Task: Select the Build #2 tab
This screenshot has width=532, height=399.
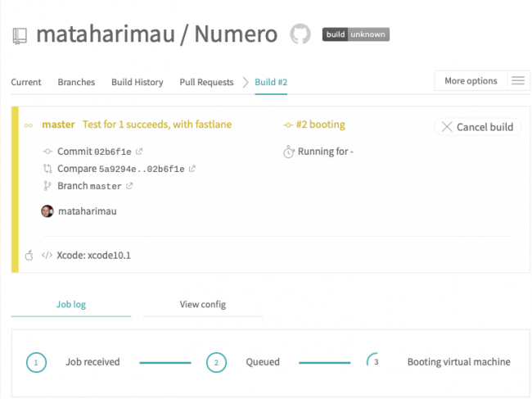Action: [271, 82]
